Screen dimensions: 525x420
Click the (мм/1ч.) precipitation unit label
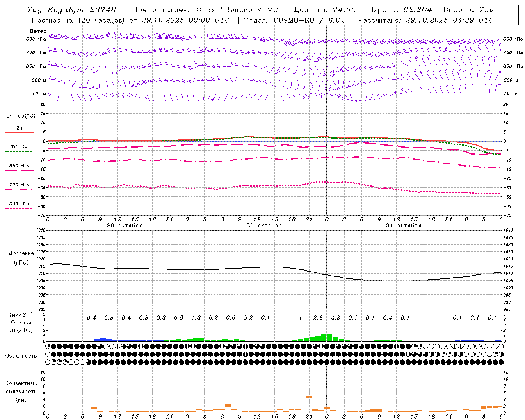pos(21,330)
